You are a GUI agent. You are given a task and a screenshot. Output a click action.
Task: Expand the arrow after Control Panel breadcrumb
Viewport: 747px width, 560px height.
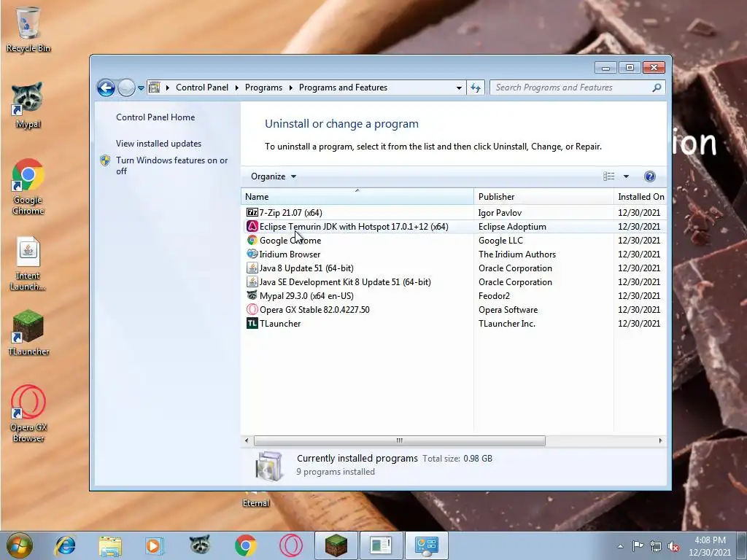pyautogui.click(x=237, y=87)
